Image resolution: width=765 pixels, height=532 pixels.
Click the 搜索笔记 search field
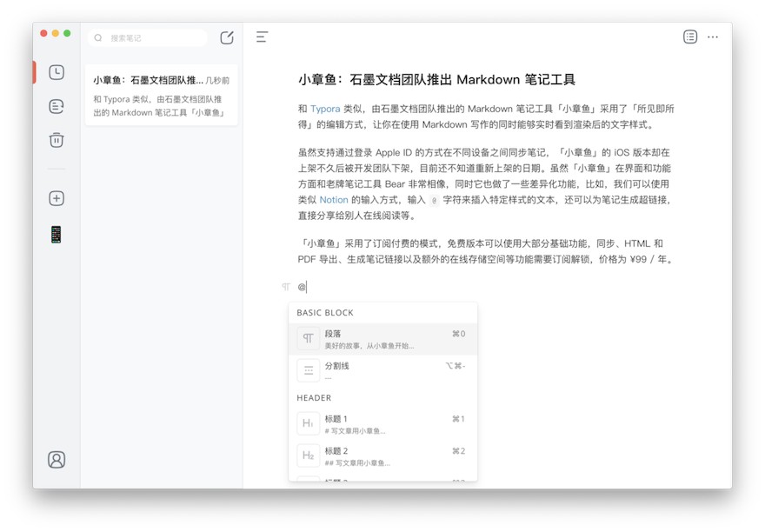click(x=147, y=37)
